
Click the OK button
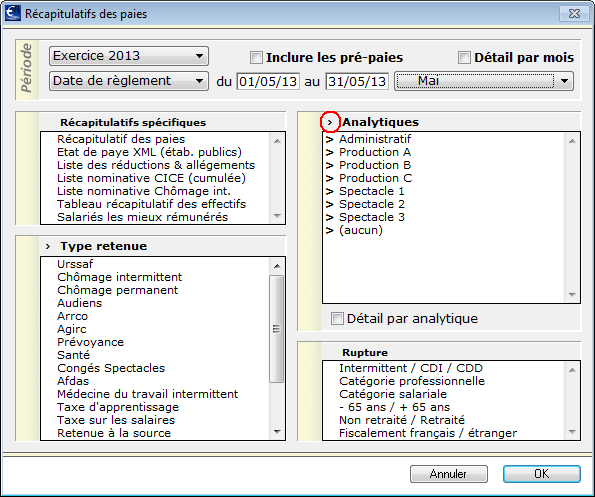(541, 474)
